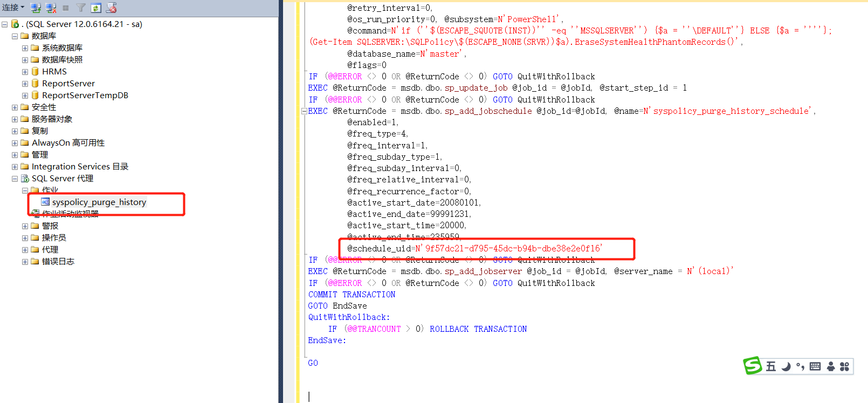The height and width of the screenshot is (403, 868).
Task: Expand the 错误日志 folder
Action: click(25, 262)
